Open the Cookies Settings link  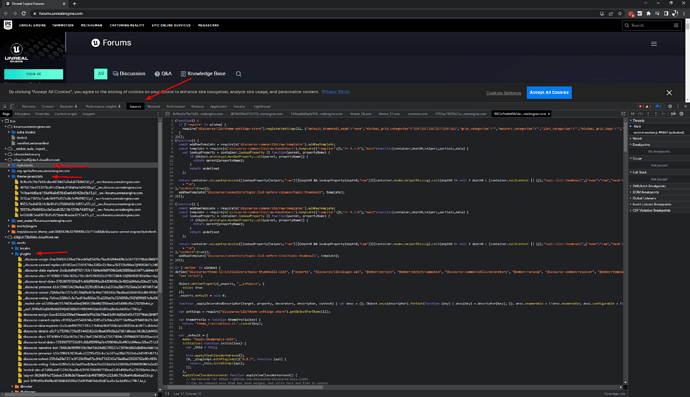coord(503,93)
